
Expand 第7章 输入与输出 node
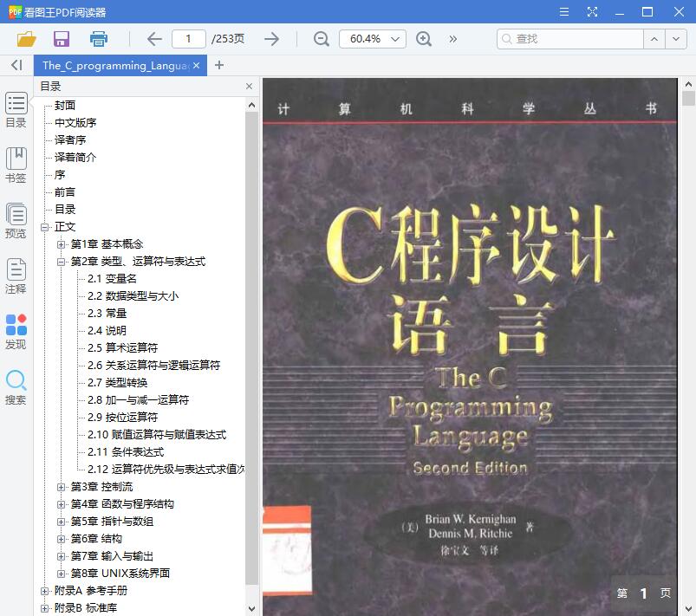61,556
